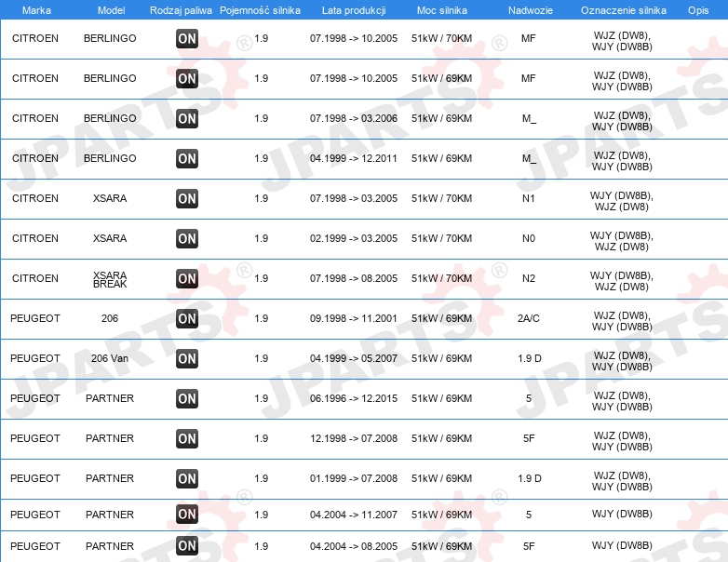Screen dimensions: 728x562
Task: Select Lata produkcji column header
Action: tap(354, 10)
